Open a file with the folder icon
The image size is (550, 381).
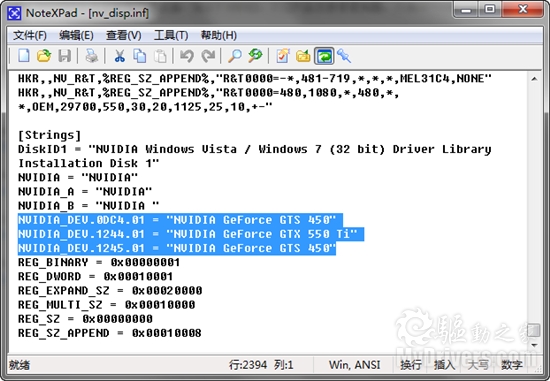(x=44, y=56)
